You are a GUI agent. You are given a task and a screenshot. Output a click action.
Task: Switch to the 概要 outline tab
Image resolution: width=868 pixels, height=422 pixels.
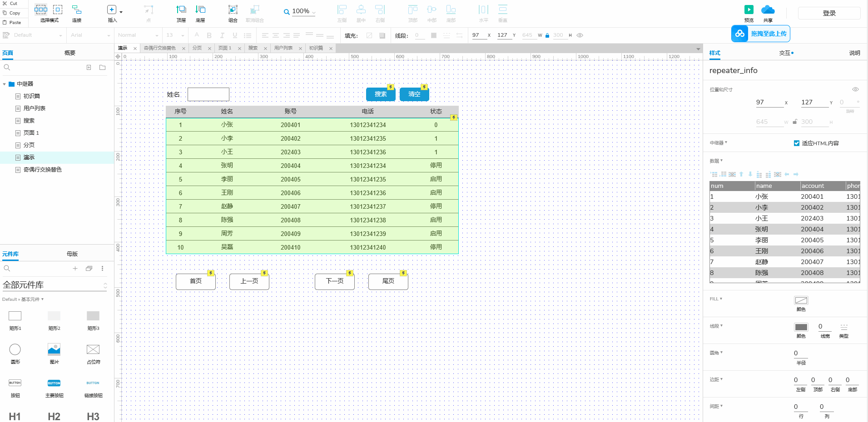pyautogui.click(x=70, y=53)
